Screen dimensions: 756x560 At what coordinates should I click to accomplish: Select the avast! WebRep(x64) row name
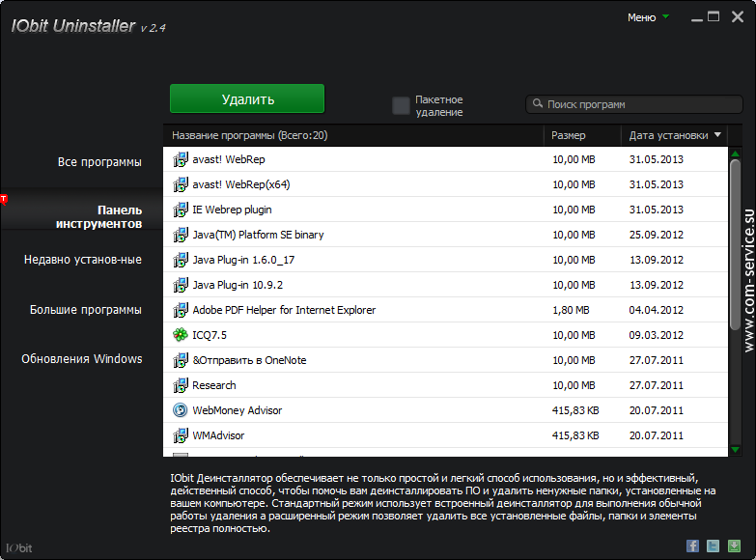[241, 184]
